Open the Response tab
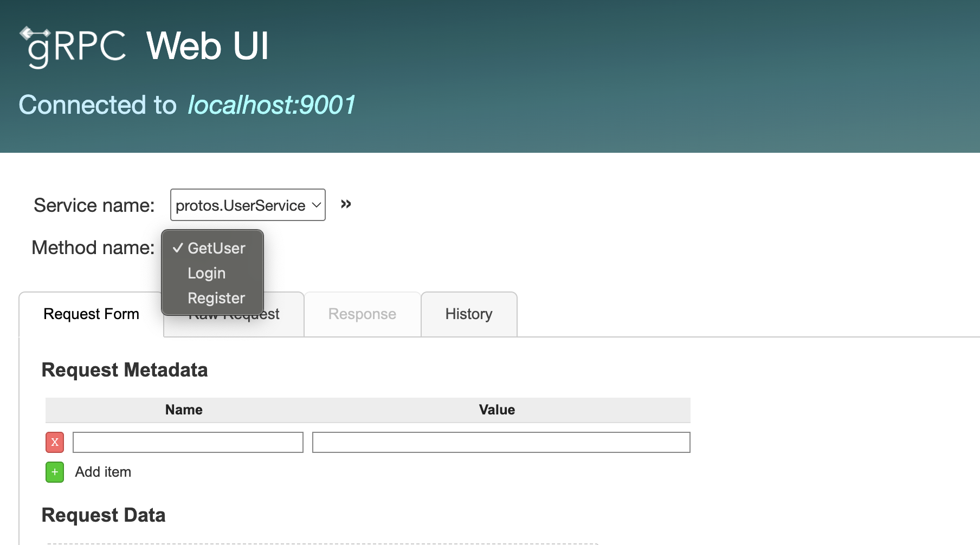Screen dimensions: 980x545 tap(362, 314)
